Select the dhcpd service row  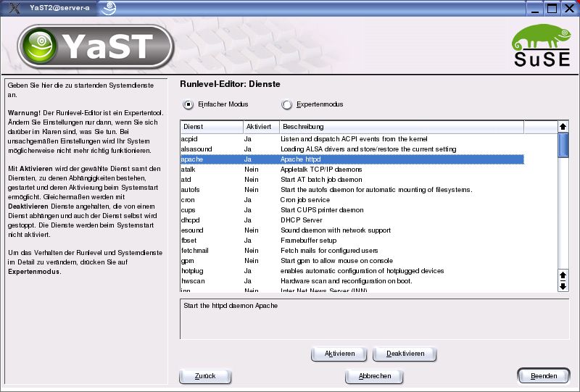pos(352,220)
